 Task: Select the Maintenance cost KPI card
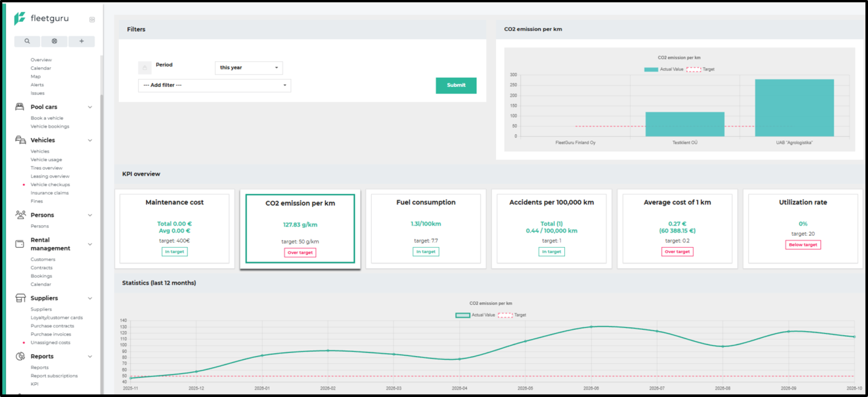click(175, 228)
